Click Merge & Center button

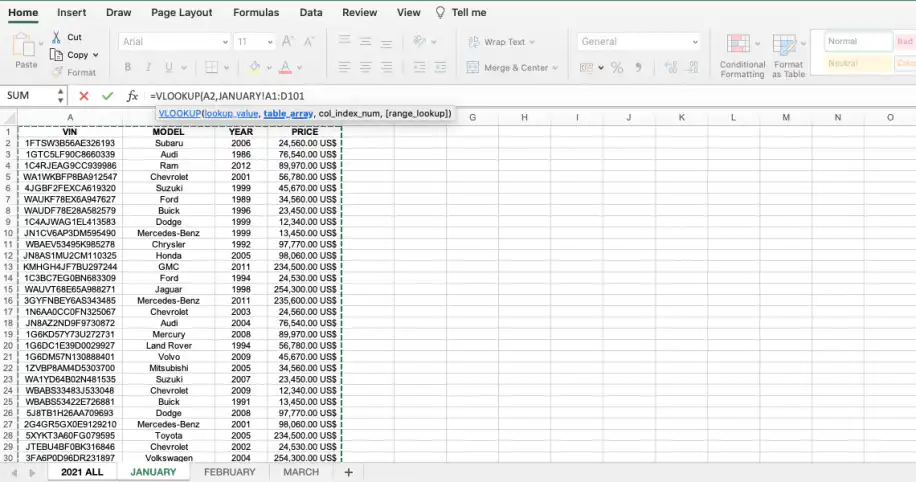click(507, 68)
